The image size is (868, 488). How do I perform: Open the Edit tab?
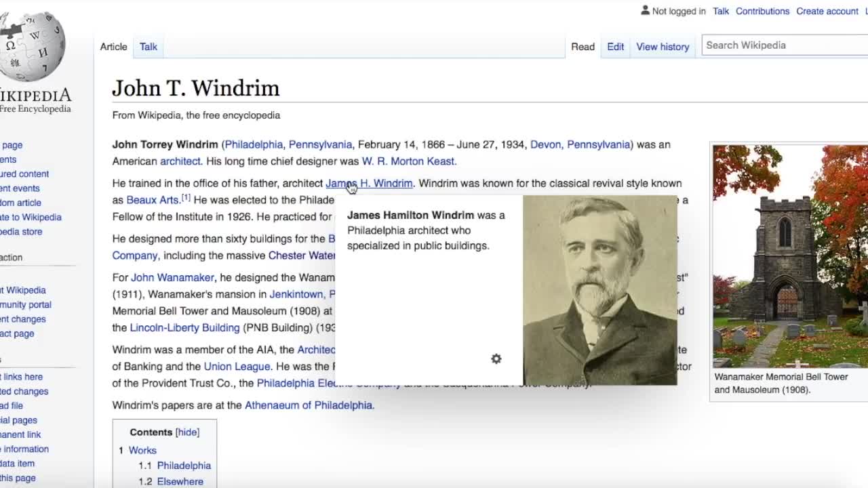pyautogui.click(x=615, y=47)
